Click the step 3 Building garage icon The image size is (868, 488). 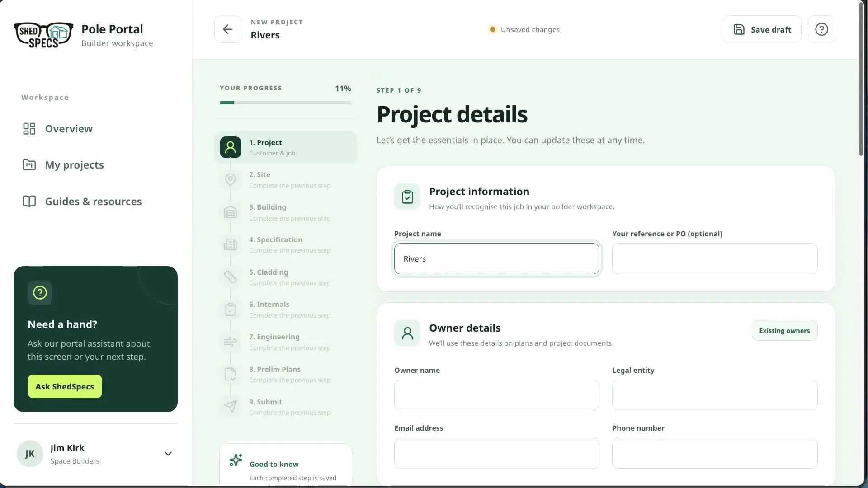click(x=231, y=212)
